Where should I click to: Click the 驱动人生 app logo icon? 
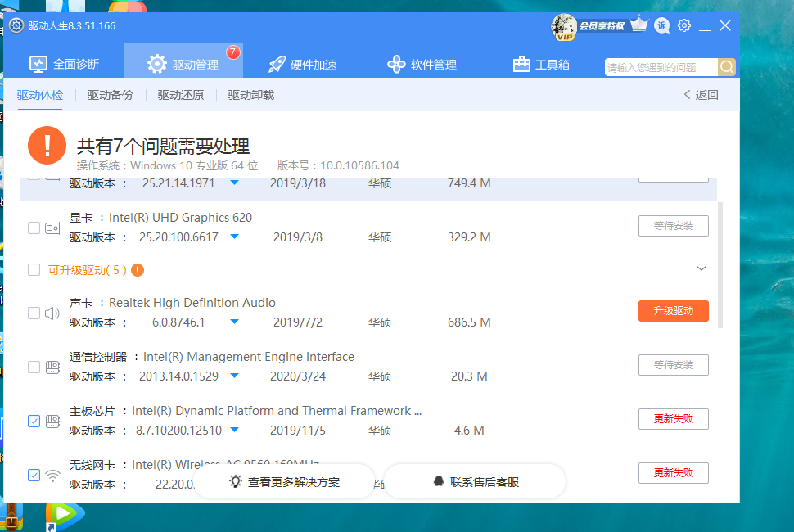(16, 25)
